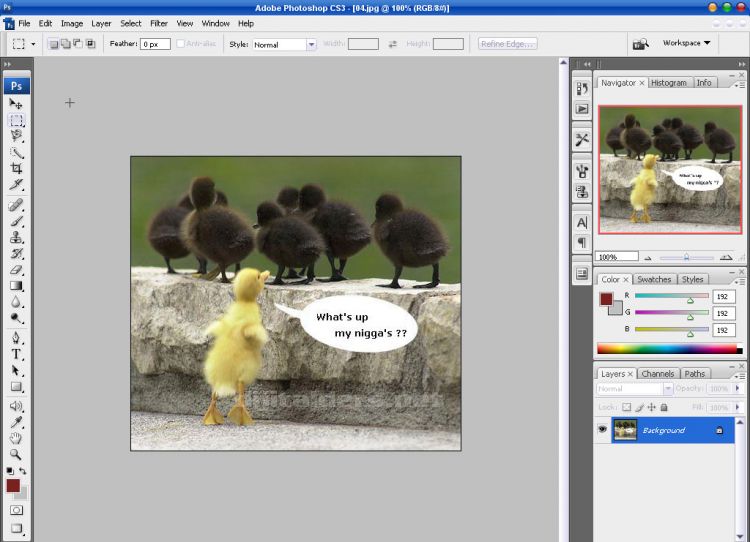Select the Zoom tool

click(x=16, y=454)
